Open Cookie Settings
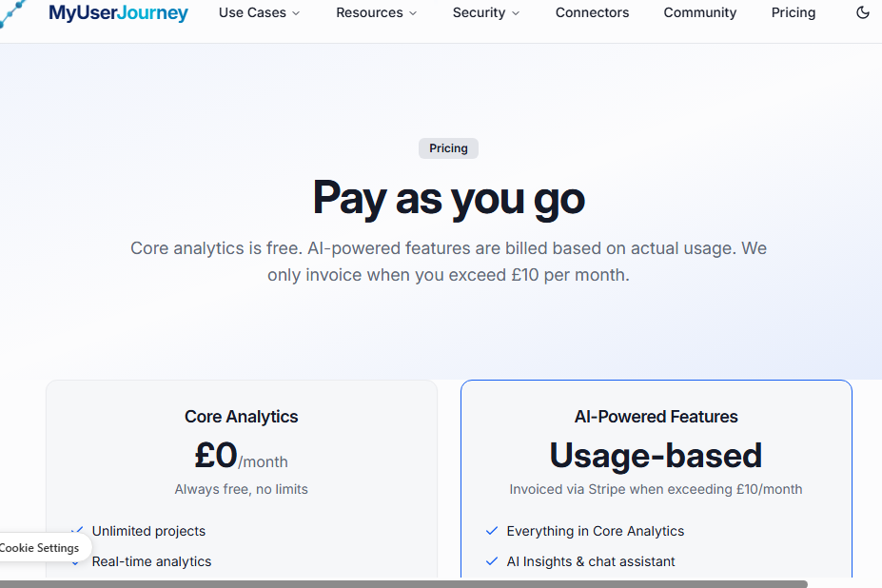 coord(40,548)
